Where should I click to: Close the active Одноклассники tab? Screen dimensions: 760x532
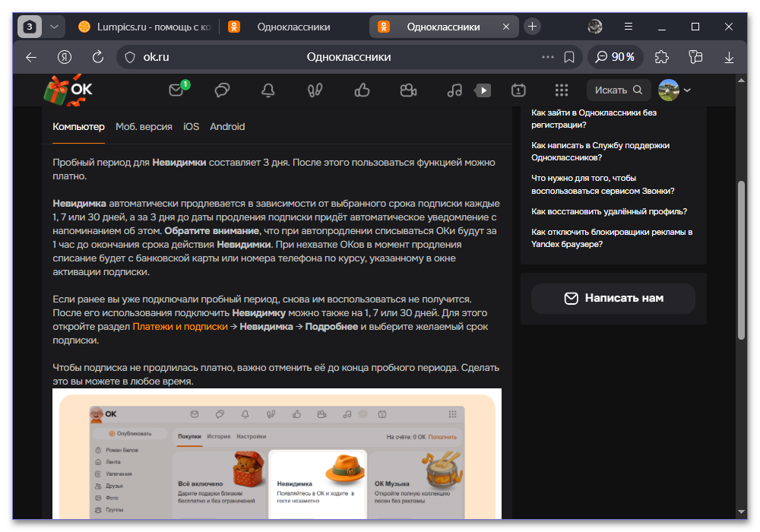click(506, 27)
